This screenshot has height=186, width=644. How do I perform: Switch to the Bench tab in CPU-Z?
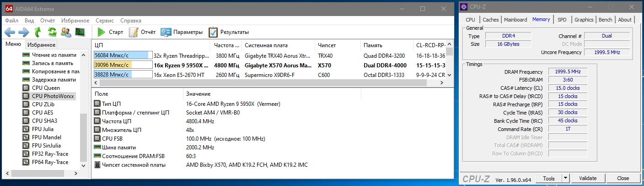pyautogui.click(x=605, y=20)
